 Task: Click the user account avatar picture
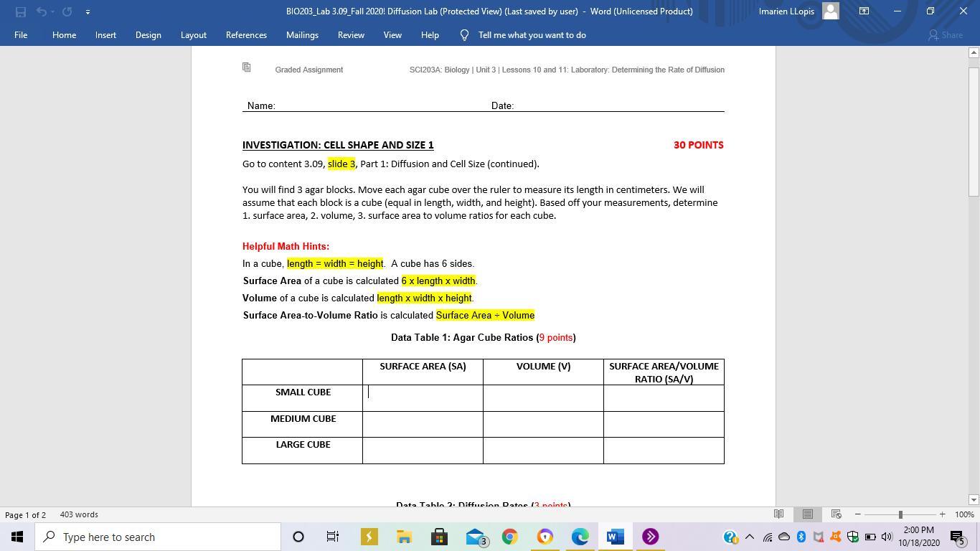click(831, 11)
